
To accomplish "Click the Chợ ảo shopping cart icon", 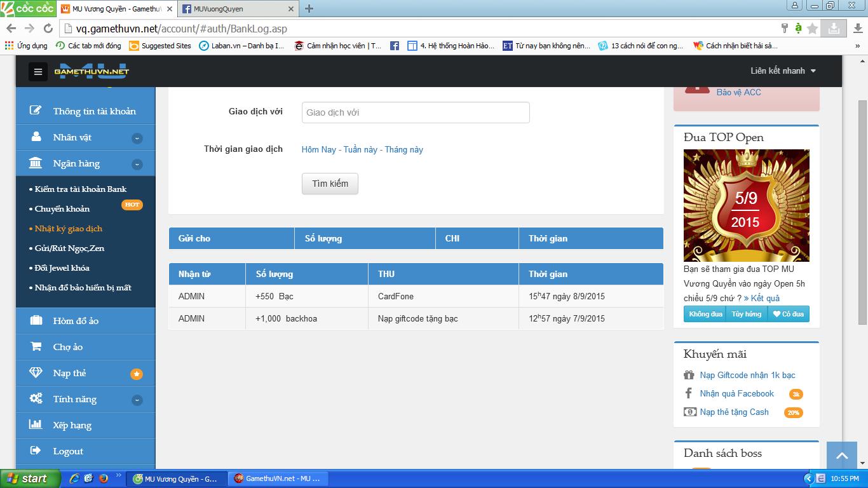I will (36, 346).
